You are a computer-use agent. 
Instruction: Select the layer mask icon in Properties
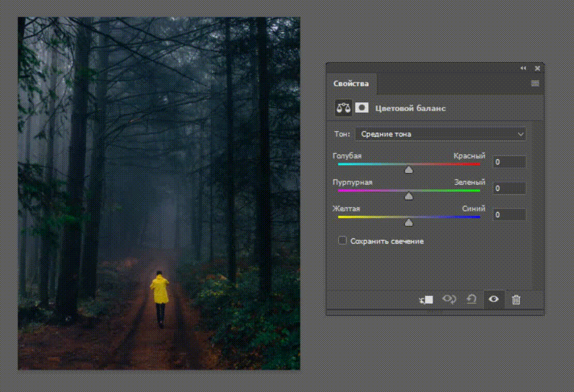361,108
